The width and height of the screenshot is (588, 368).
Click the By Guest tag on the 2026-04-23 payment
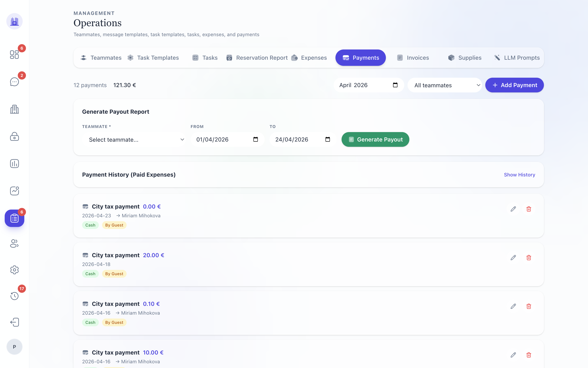pyautogui.click(x=114, y=225)
